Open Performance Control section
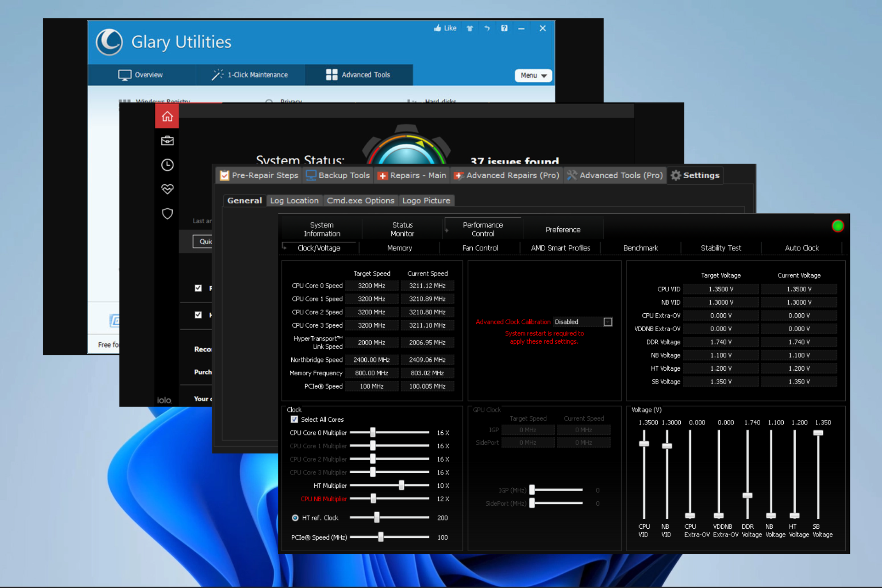 click(483, 229)
